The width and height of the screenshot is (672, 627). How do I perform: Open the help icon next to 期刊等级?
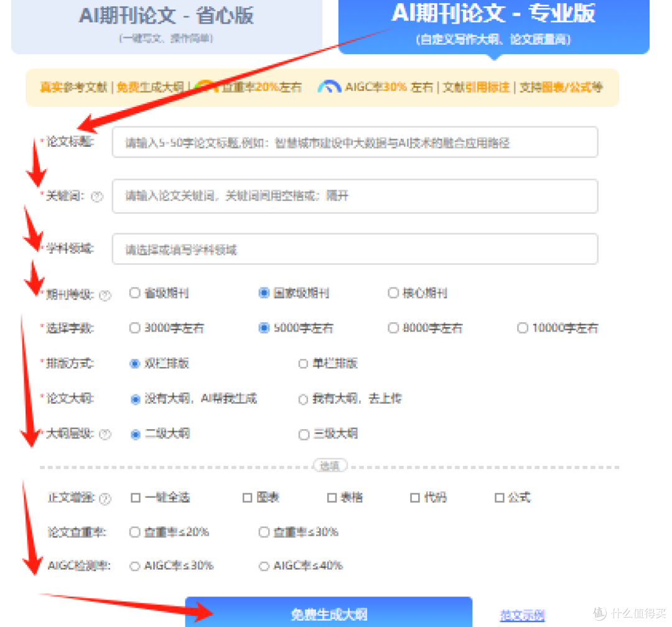[x=105, y=295]
